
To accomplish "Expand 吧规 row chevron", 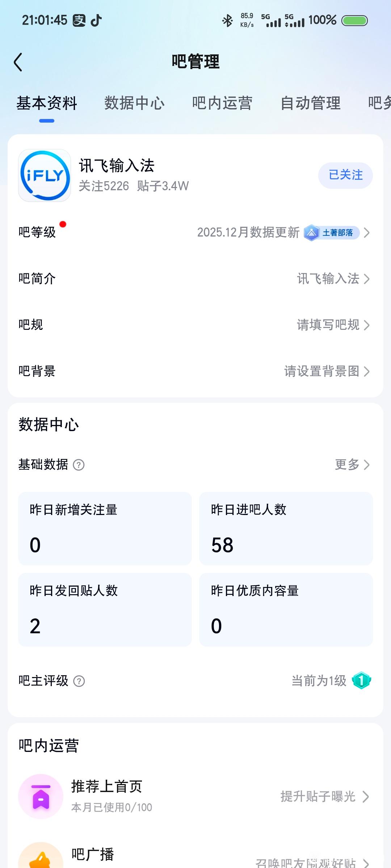I will point(366,325).
